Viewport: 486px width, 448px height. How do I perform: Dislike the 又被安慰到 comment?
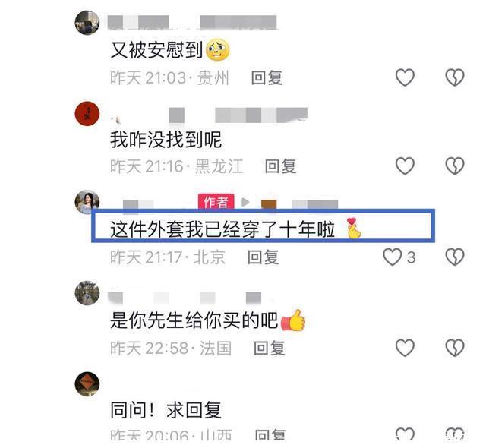454,77
